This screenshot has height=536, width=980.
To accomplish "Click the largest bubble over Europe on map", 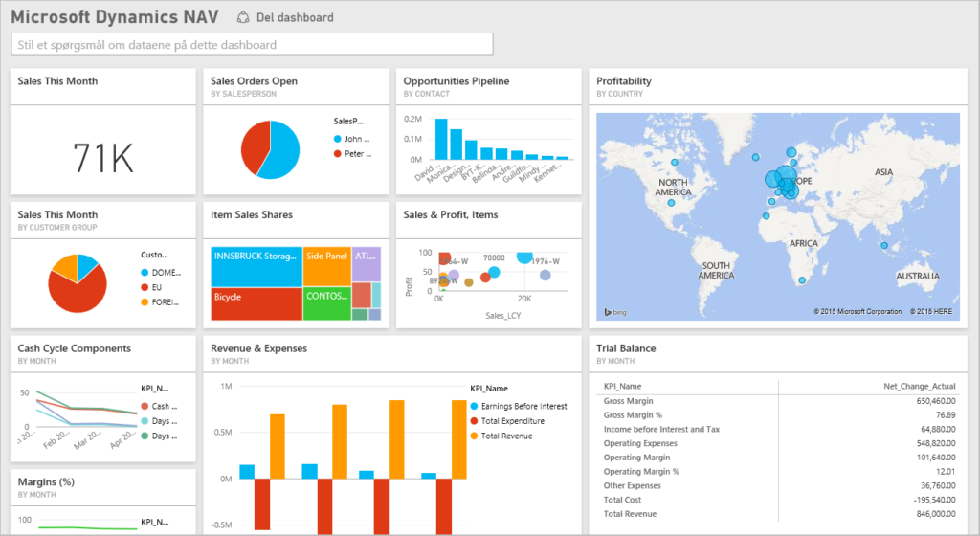I will coord(775,178).
